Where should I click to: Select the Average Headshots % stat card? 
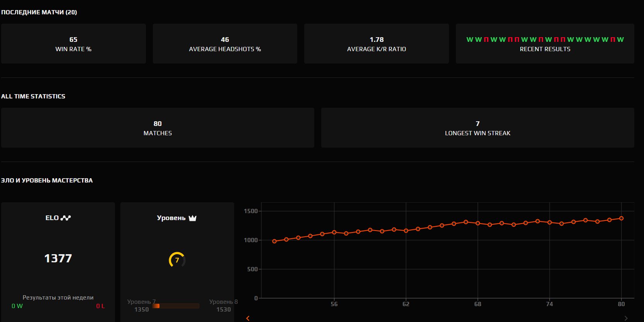point(225,44)
